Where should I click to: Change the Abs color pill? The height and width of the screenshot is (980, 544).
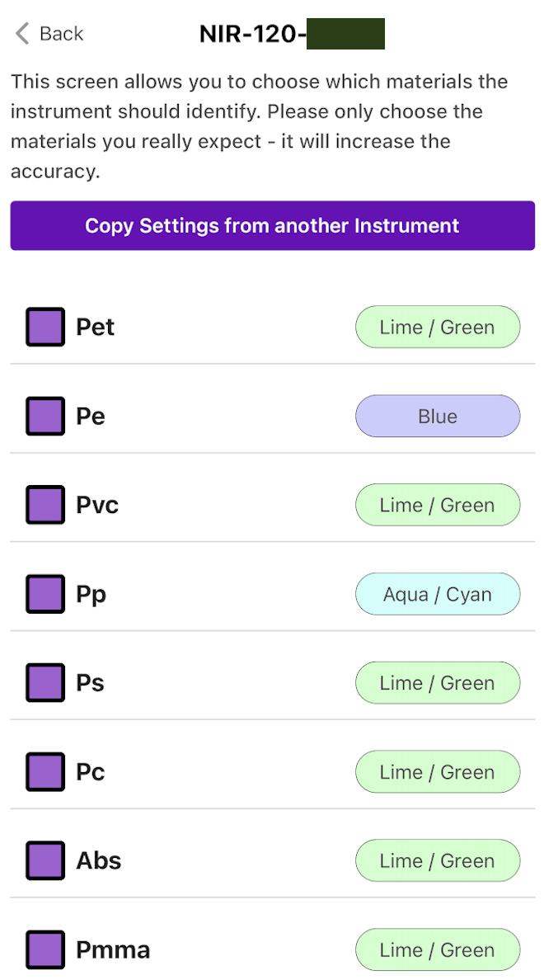438,861
